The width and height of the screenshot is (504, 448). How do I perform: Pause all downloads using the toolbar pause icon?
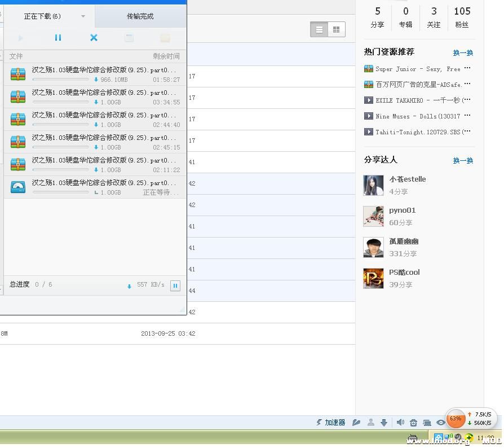pyautogui.click(x=58, y=38)
